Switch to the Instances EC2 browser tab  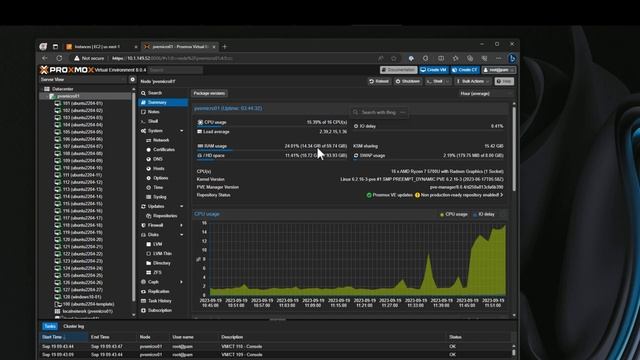tap(101, 47)
